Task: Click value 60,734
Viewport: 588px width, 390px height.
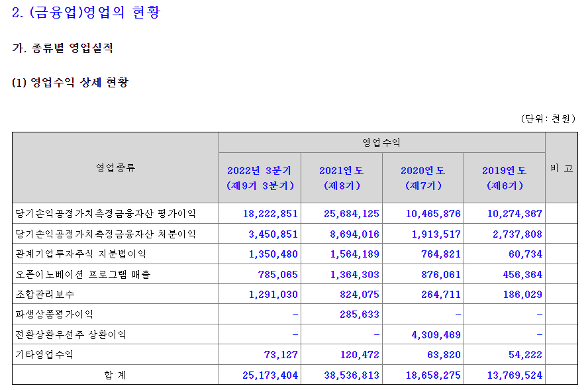Action: (x=525, y=254)
